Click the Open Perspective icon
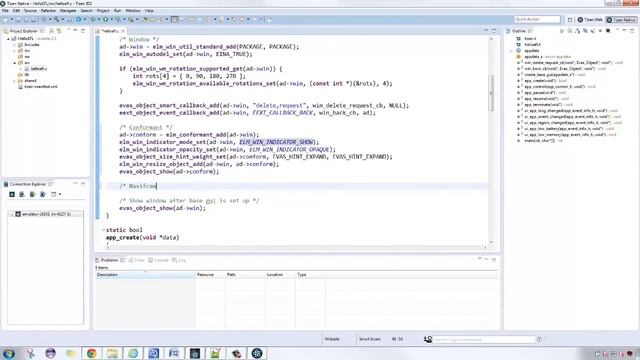This screenshot has width=640, height=360. coord(570,20)
